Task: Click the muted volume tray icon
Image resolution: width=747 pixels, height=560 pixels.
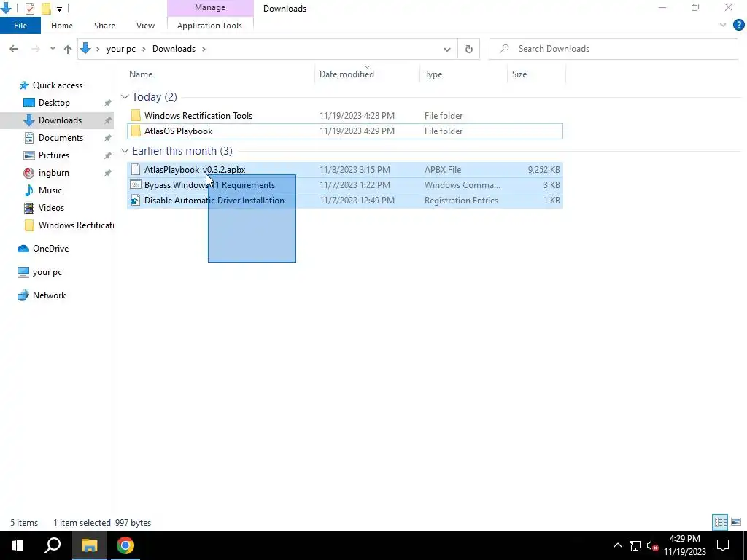Action: [653, 546]
